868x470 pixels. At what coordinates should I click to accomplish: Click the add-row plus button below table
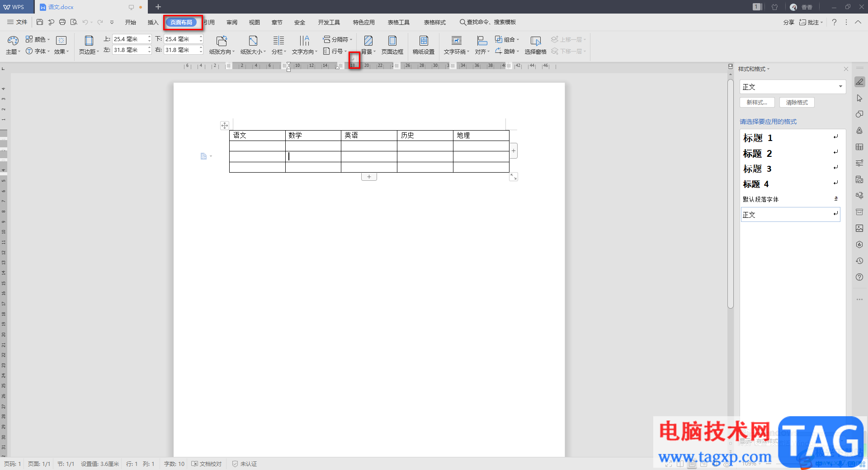(x=369, y=177)
